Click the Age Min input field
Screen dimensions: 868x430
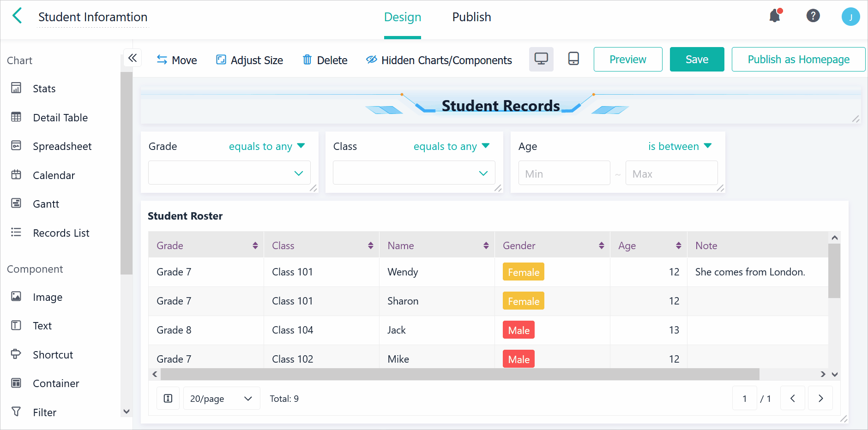[564, 173]
